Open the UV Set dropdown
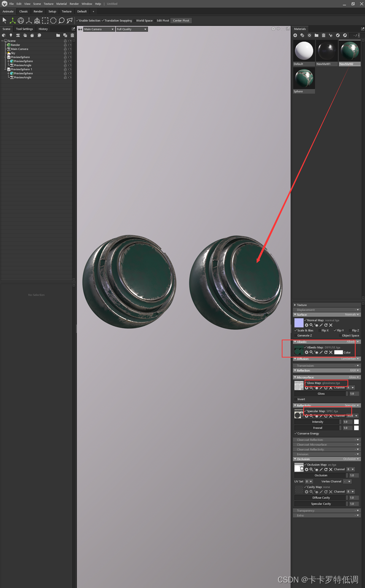The height and width of the screenshot is (588, 365). (309, 481)
